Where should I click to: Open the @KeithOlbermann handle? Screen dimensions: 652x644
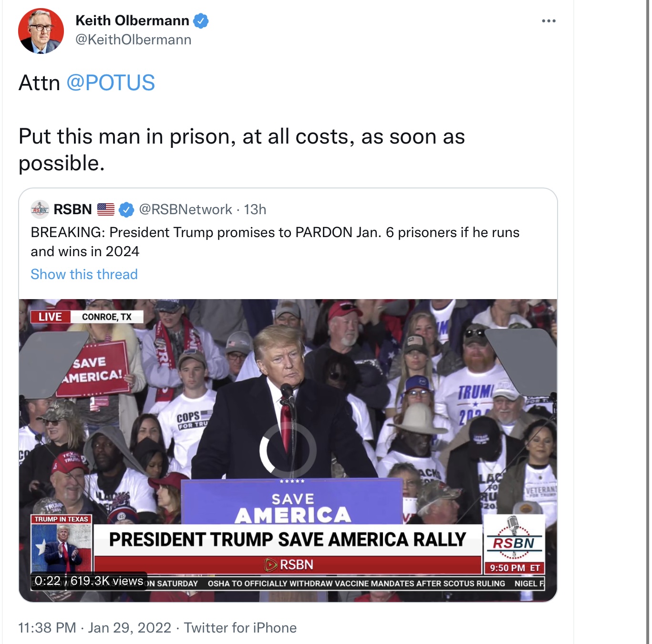point(134,40)
